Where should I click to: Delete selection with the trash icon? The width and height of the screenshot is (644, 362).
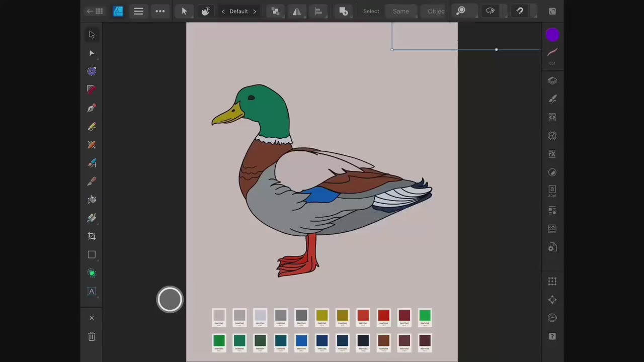point(92,336)
